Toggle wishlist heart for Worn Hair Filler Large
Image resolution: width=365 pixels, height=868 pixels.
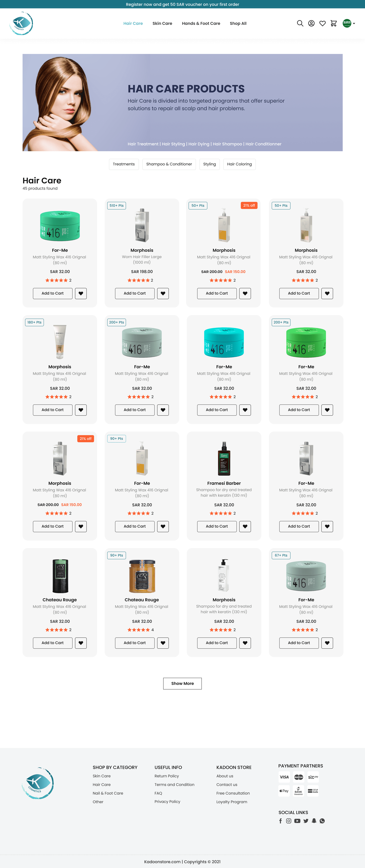163,293
